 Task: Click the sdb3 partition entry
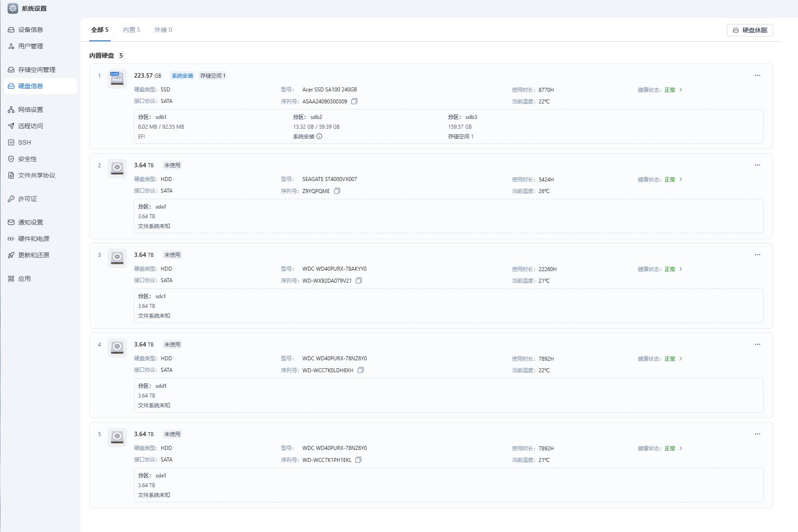coord(462,126)
